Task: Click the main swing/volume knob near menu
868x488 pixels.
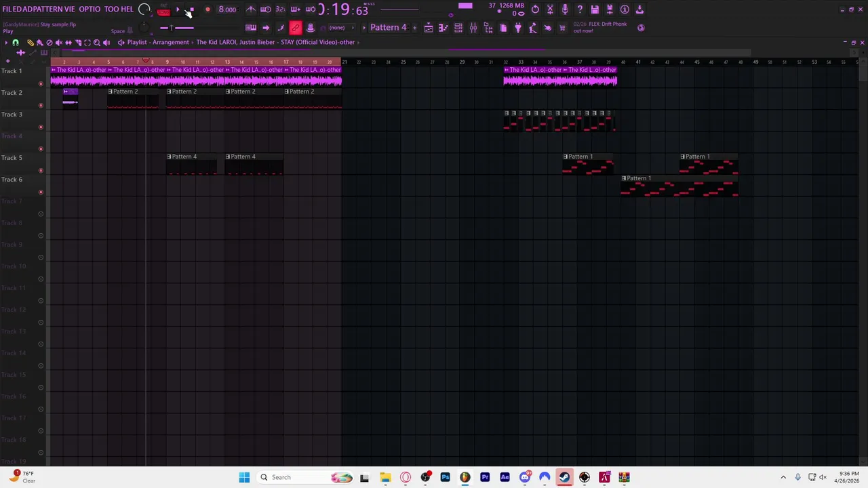Action: [x=144, y=9]
